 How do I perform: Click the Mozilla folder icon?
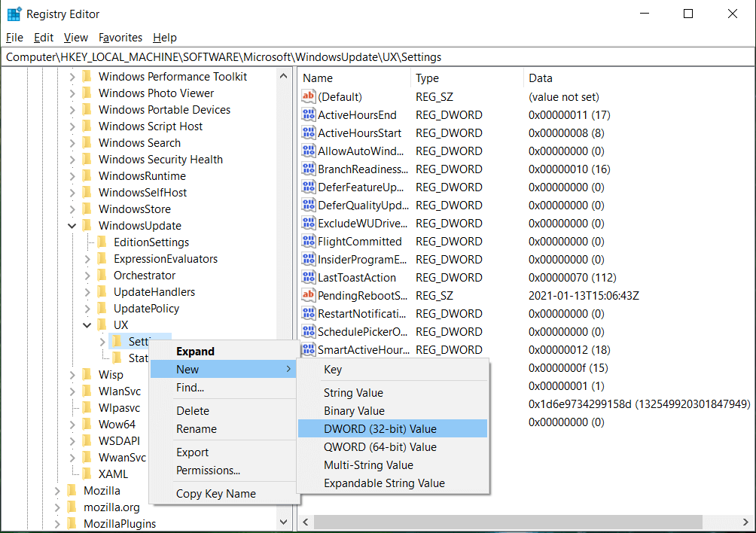72,491
